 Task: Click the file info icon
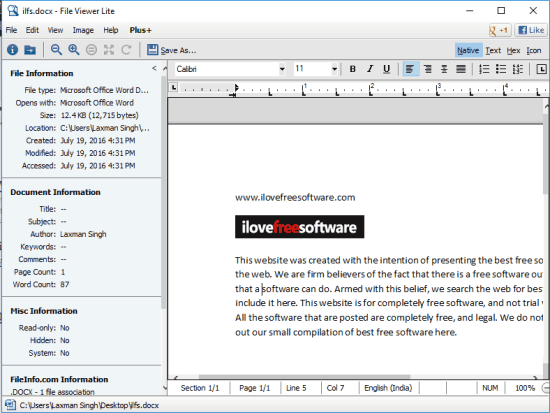[x=13, y=50]
